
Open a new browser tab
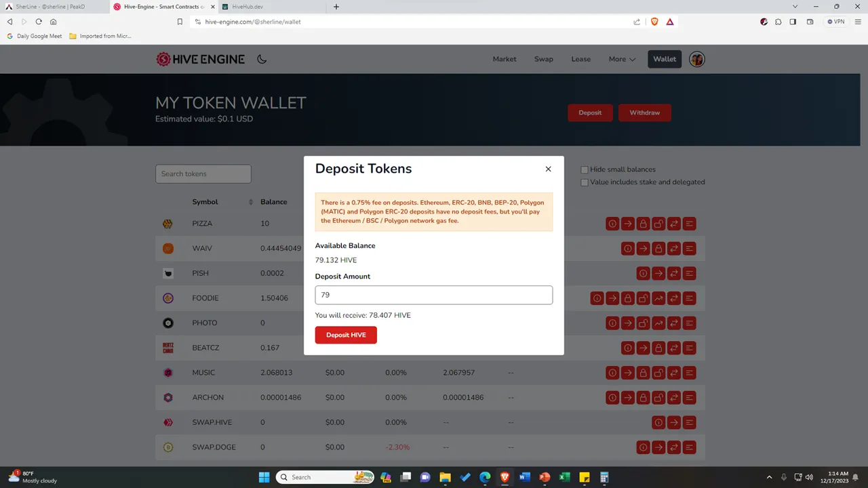click(336, 7)
